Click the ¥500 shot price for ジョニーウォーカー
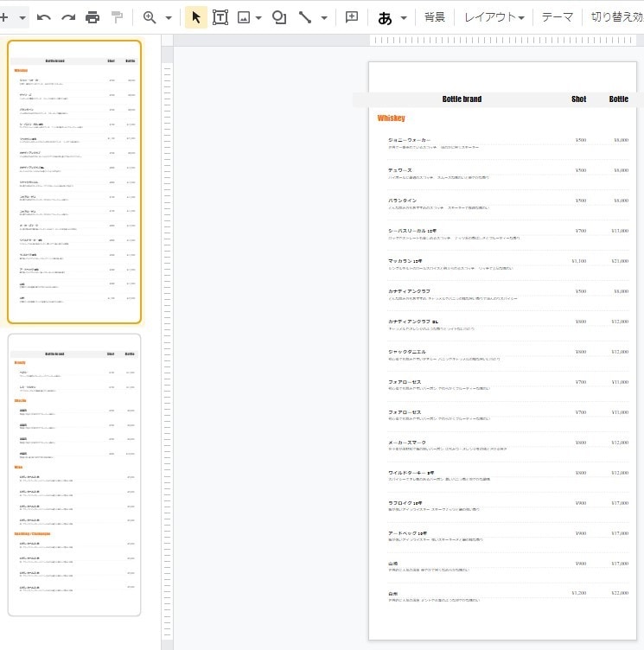 tap(581, 140)
